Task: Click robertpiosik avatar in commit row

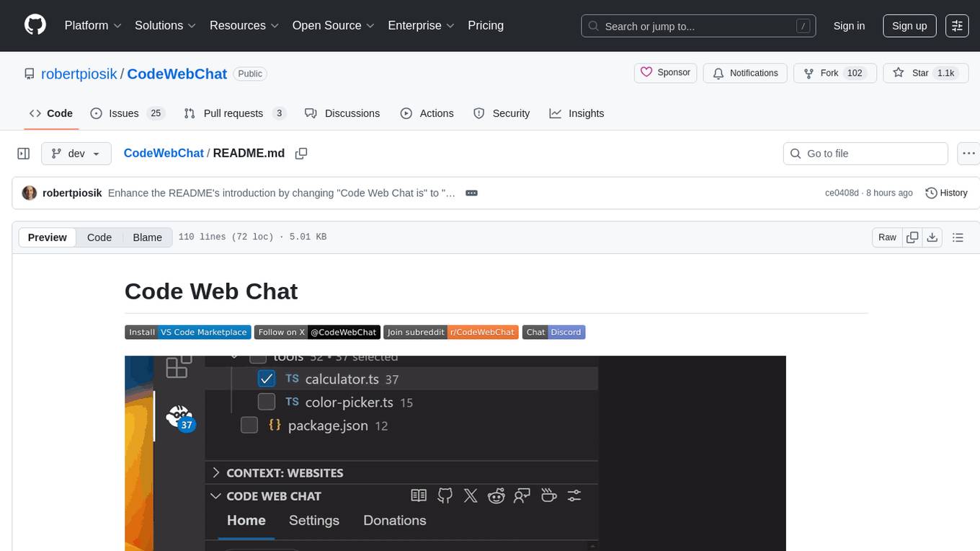Action: [x=30, y=193]
